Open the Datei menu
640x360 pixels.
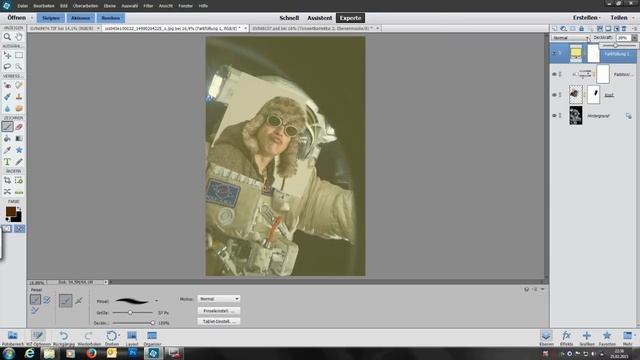point(22,6)
